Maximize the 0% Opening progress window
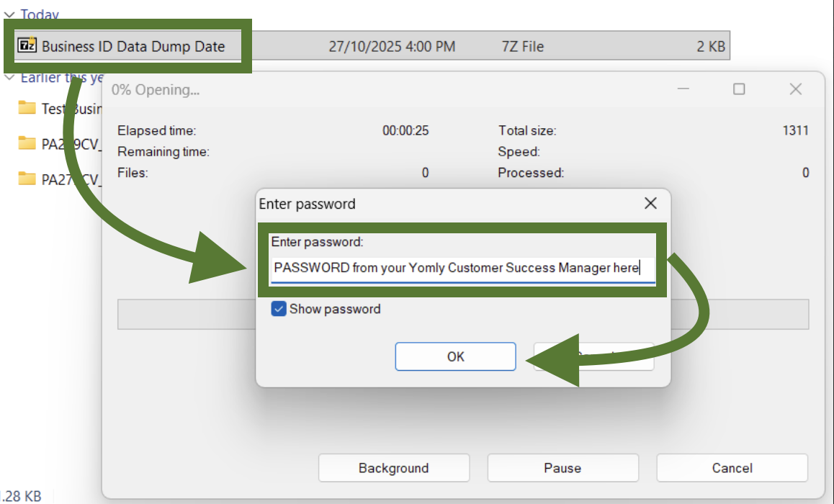834x504 pixels. coord(739,89)
